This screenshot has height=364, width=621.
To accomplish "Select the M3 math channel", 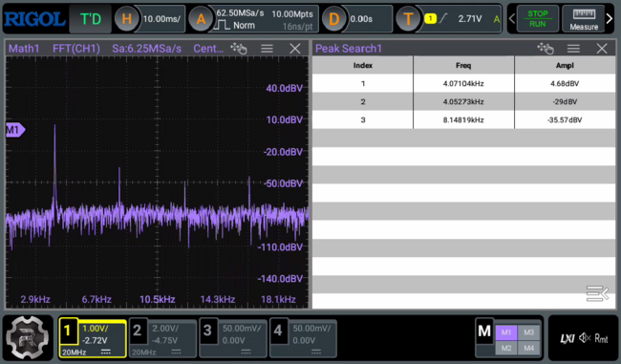I will [529, 332].
